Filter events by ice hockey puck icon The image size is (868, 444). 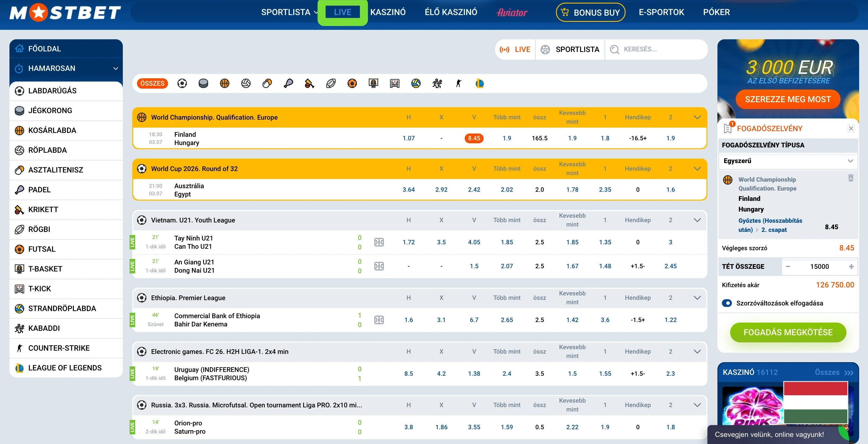pyautogui.click(x=203, y=83)
